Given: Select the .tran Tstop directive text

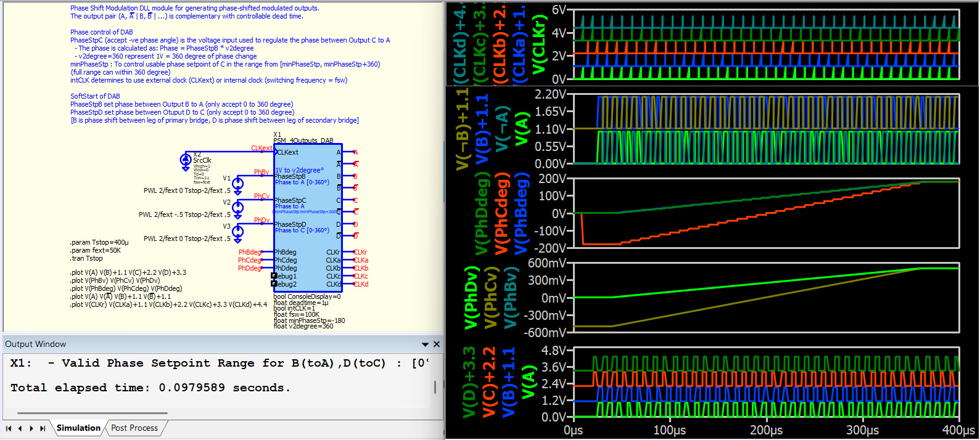Looking at the screenshot, I should coord(86,259).
